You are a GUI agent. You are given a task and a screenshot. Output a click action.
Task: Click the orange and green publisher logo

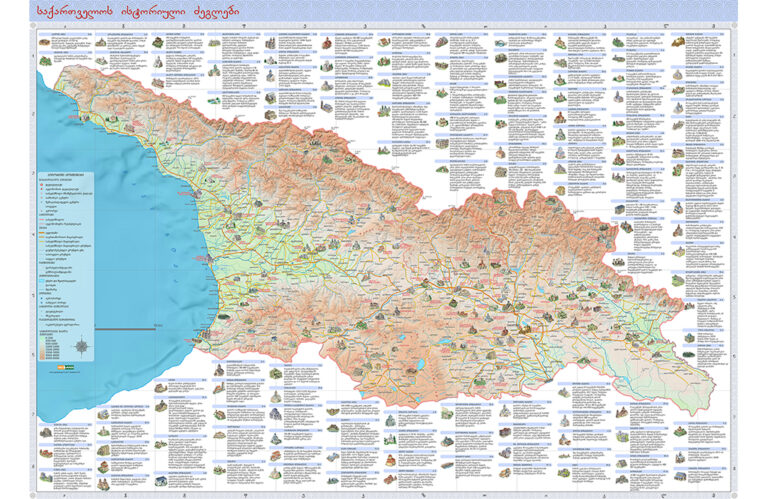point(67,368)
